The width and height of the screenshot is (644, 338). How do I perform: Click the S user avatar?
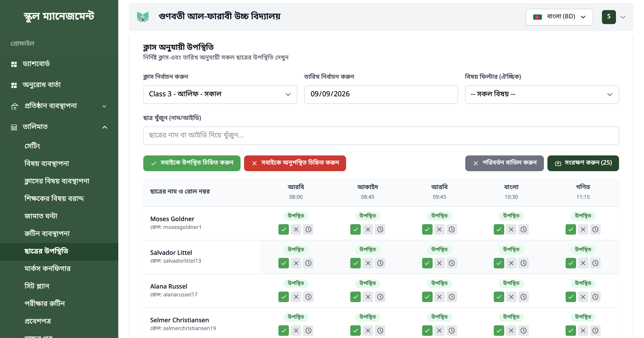pyautogui.click(x=609, y=17)
